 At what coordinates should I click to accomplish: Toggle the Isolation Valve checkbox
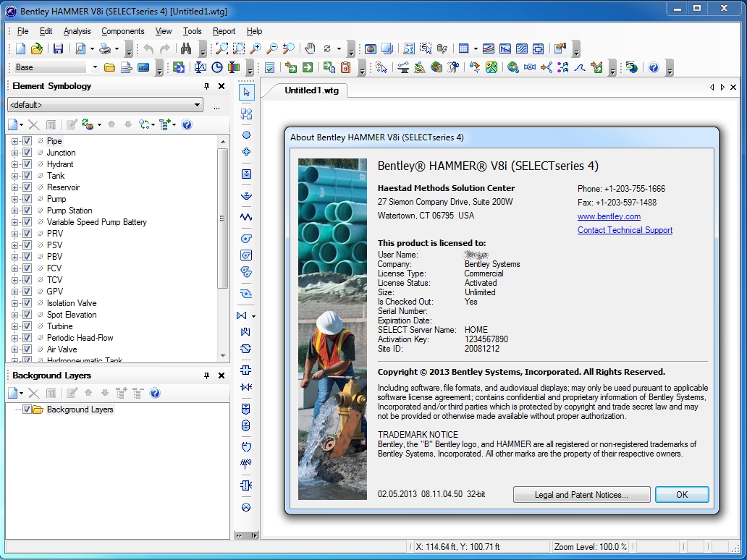point(28,303)
